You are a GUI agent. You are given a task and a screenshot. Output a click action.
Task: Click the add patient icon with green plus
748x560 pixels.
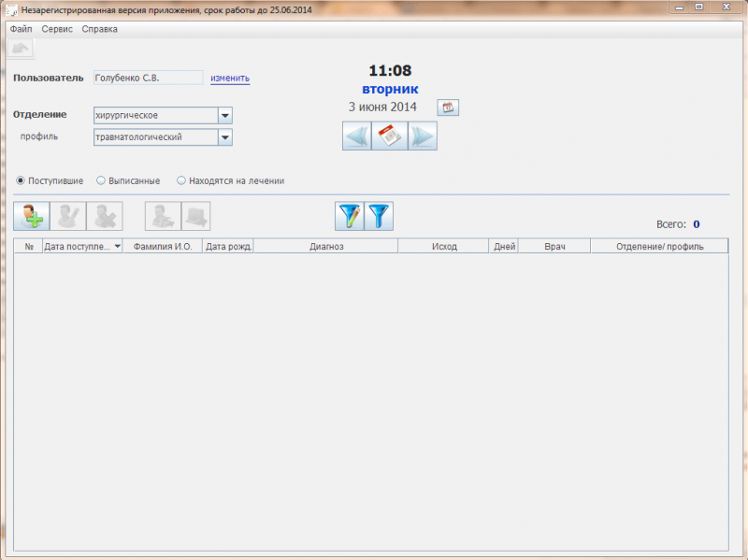click(x=32, y=216)
